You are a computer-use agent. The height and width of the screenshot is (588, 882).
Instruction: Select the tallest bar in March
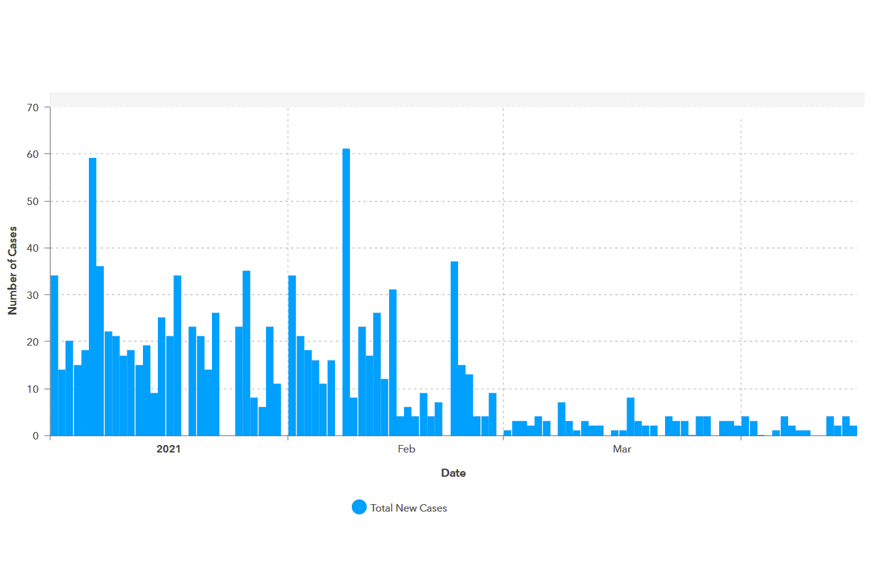pos(630,416)
